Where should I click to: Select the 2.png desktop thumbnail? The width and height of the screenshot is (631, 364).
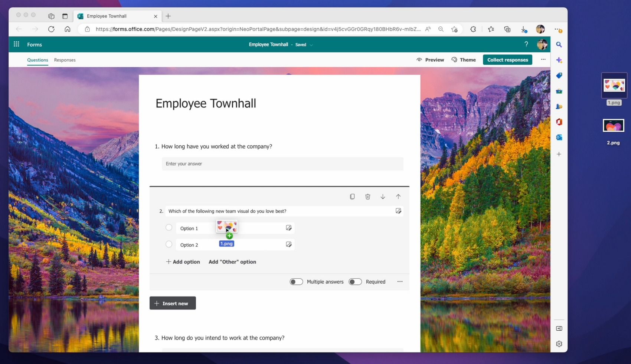[613, 126]
